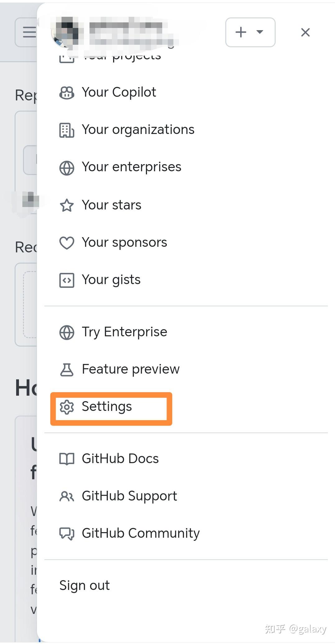Close the user menu panel

tap(305, 32)
